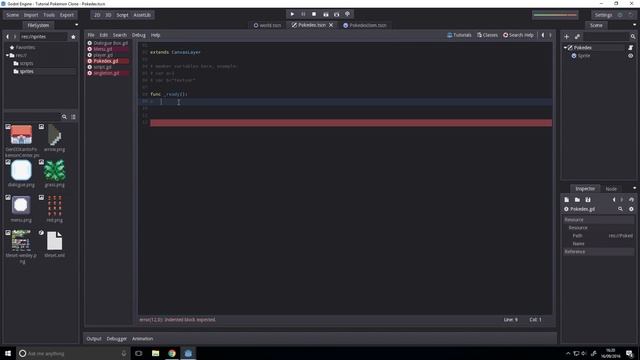The image size is (640, 360).
Task: Select Favorites in FileSystem tree
Action: 25,47
